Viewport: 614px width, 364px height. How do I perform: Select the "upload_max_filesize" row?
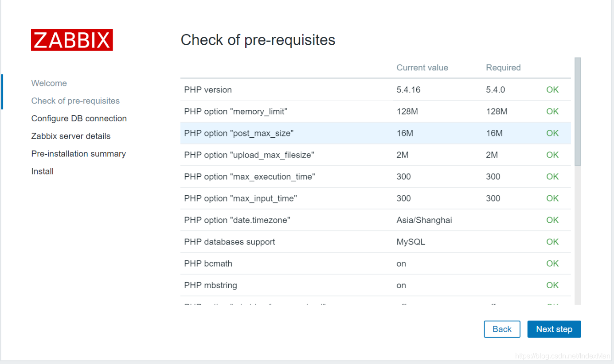pyautogui.click(x=375, y=155)
